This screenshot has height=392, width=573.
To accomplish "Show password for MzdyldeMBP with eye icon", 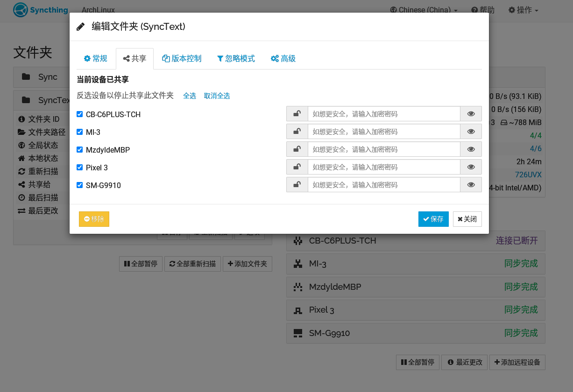I will pos(471,149).
